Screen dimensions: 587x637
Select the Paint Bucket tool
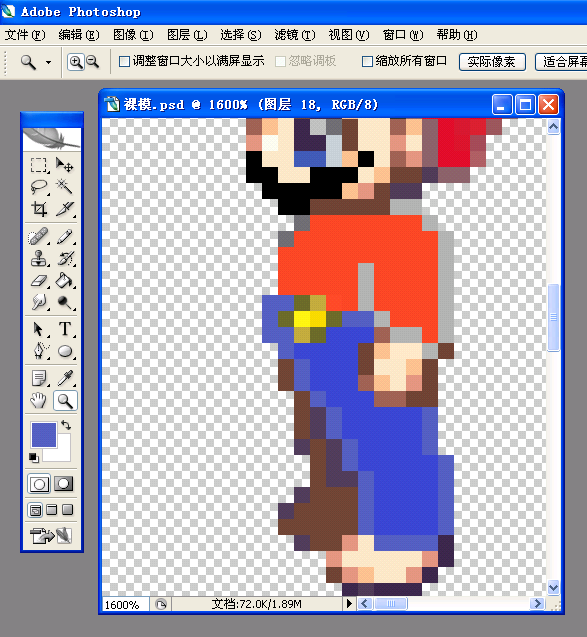65,280
